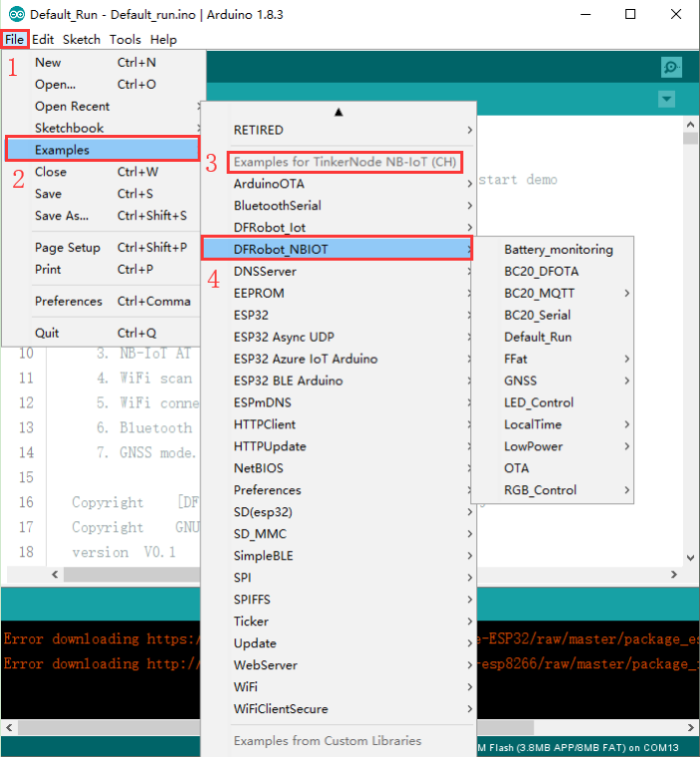Choose Print from the File menu
The width and height of the screenshot is (700, 757).
point(102,269)
